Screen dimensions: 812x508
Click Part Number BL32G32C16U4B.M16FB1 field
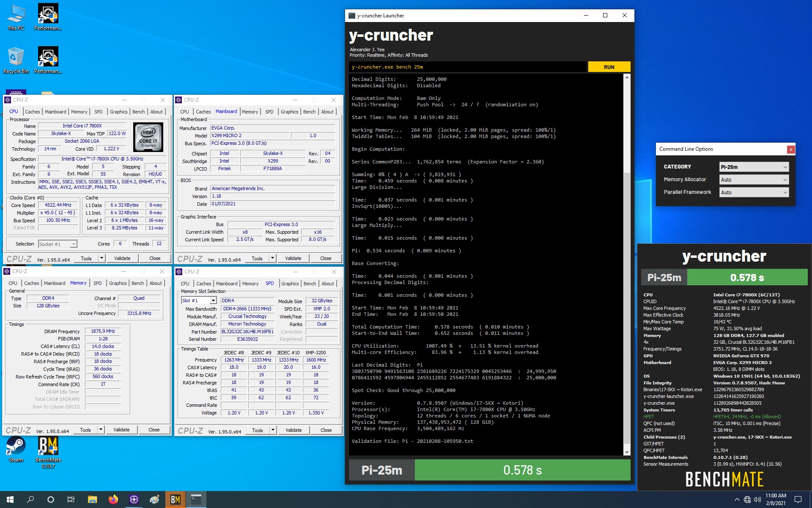coord(247,331)
